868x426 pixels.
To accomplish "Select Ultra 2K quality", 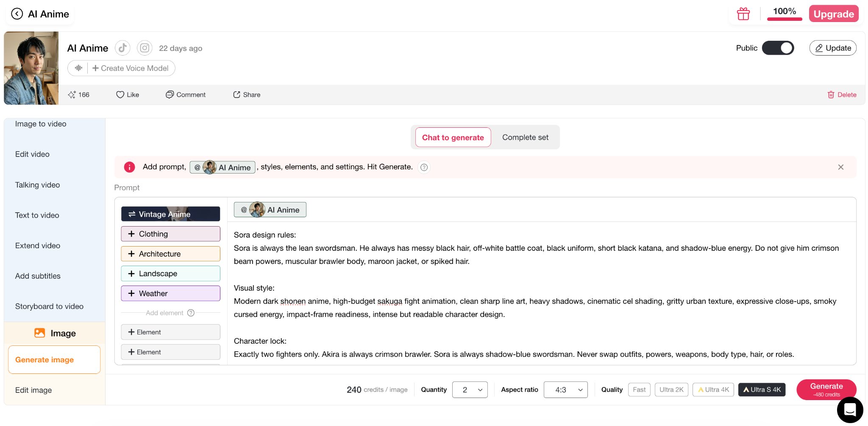I will [x=671, y=390].
